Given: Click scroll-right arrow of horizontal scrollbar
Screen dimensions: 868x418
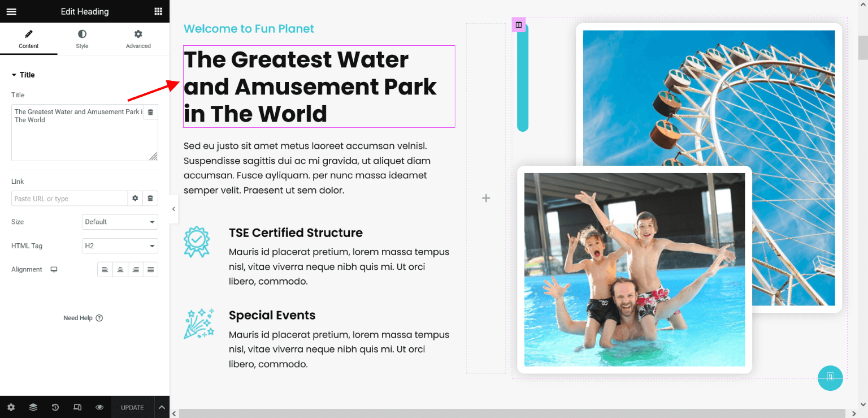Looking at the screenshot, I should (x=853, y=413).
